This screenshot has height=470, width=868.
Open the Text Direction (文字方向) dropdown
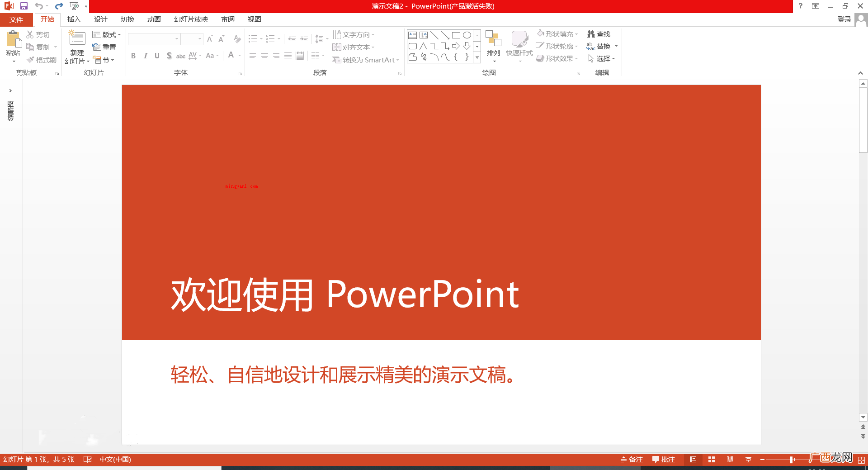[354, 34]
